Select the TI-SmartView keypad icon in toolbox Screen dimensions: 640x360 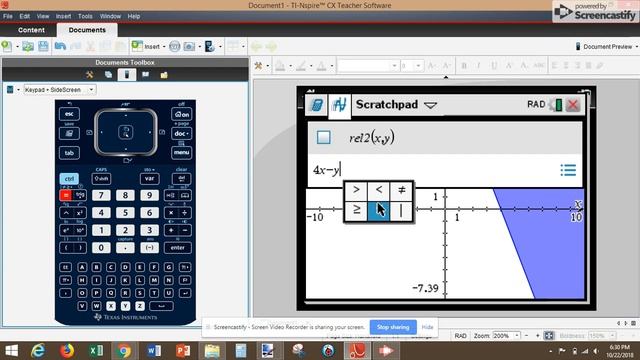tap(127, 75)
